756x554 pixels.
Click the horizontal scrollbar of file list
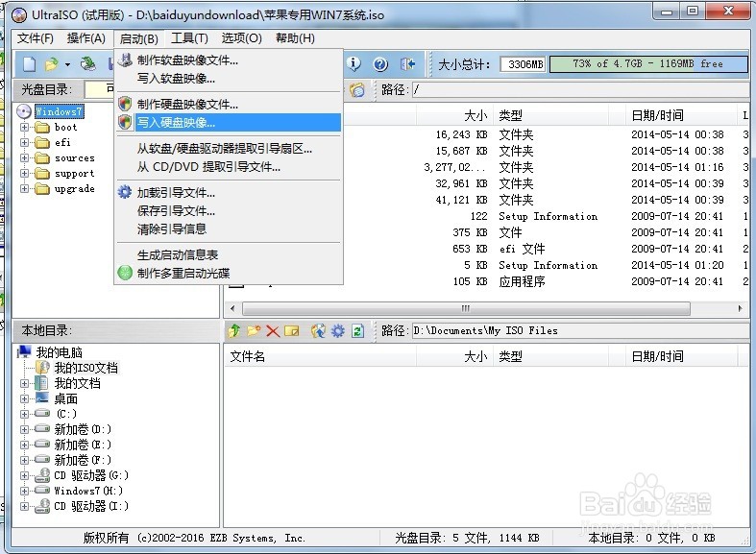466,308
